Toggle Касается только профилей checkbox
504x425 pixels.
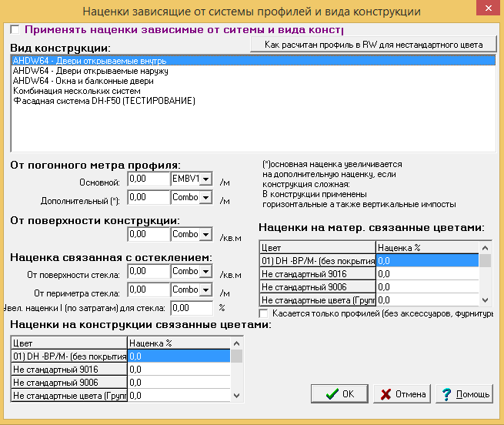tap(264, 313)
